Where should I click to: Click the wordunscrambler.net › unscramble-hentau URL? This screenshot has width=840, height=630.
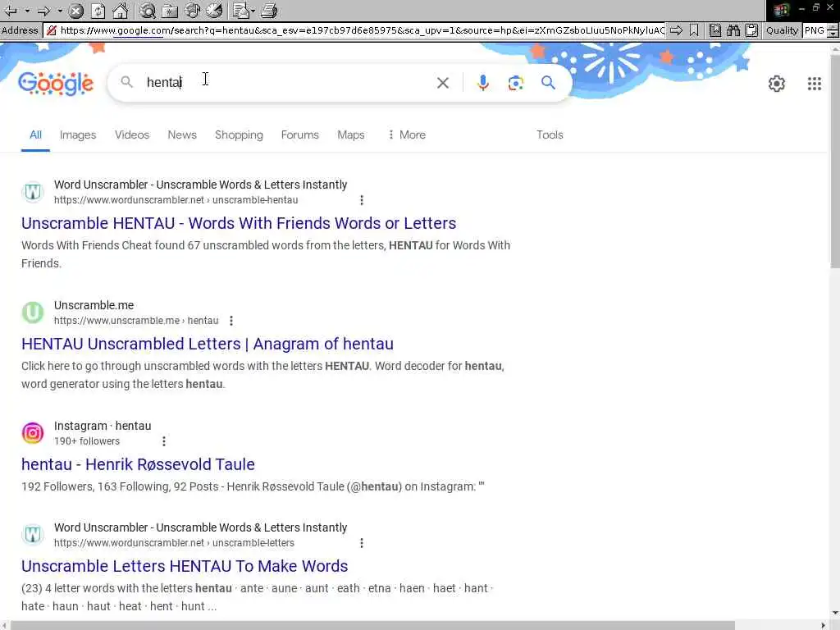click(x=176, y=200)
